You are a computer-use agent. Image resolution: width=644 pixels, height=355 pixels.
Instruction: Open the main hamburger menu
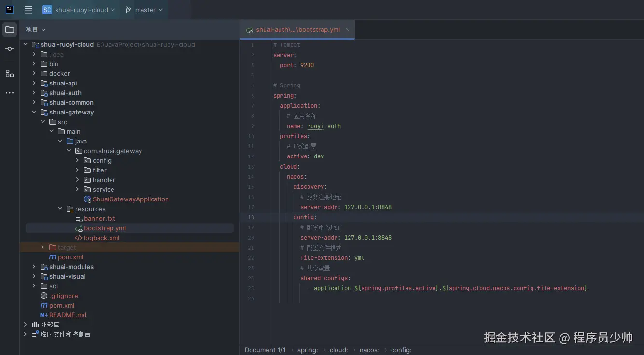coord(28,10)
